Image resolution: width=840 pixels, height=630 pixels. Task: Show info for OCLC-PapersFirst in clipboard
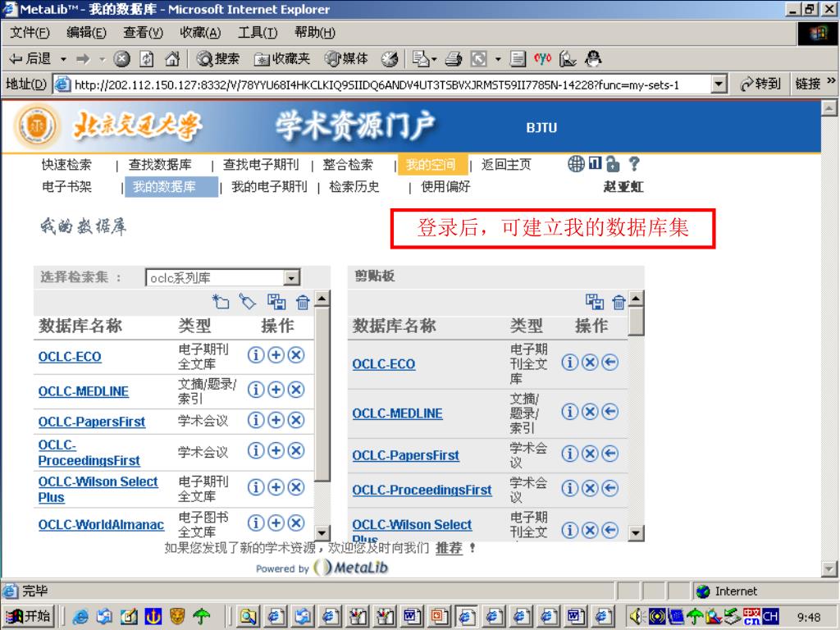[x=569, y=454]
